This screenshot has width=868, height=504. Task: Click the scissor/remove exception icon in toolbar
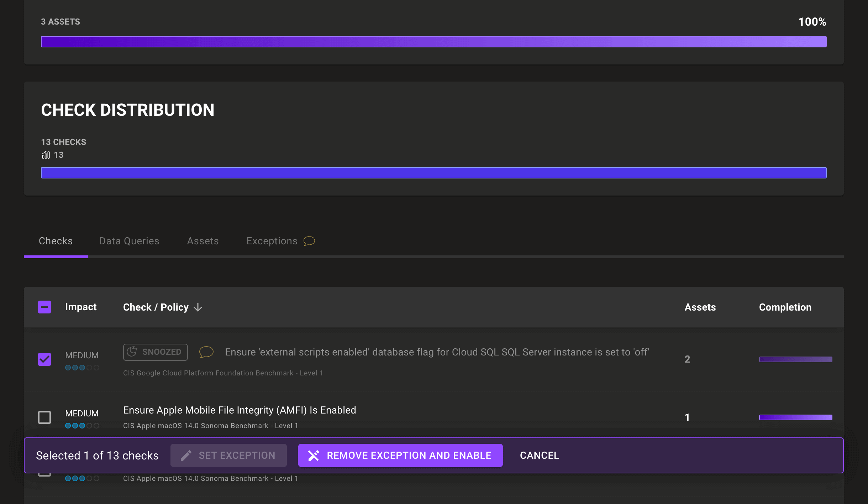click(313, 455)
